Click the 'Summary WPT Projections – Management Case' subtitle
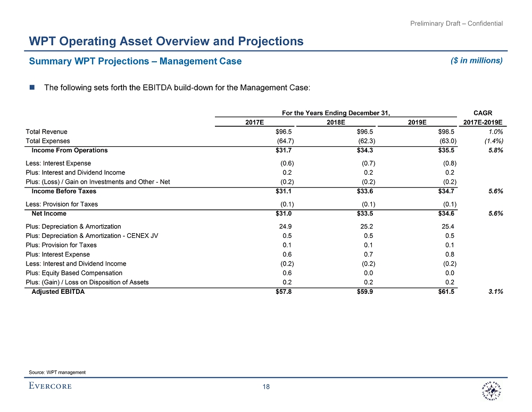The height and width of the screenshot is (412, 532). (135, 61)
